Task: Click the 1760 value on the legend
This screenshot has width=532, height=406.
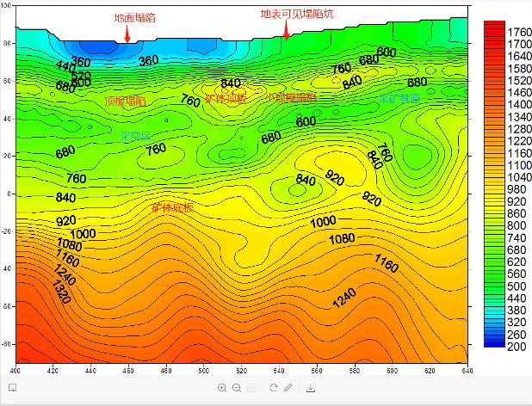Action: 519,32
